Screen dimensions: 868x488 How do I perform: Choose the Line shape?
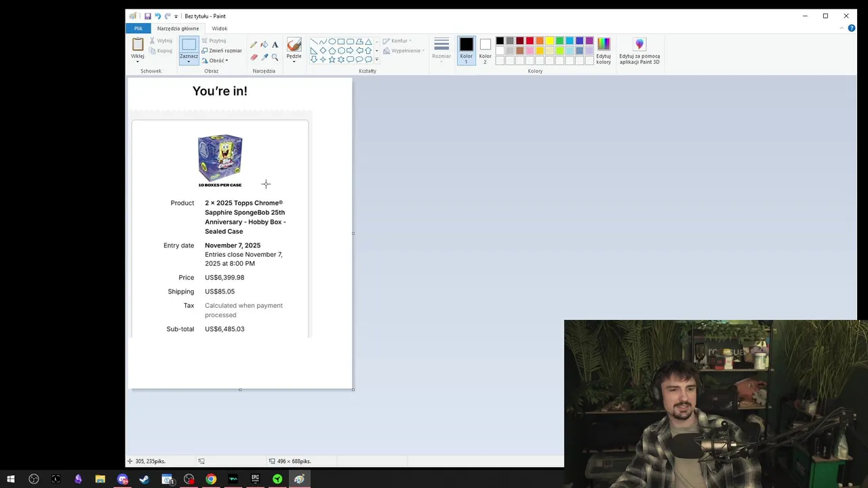(314, 41)
